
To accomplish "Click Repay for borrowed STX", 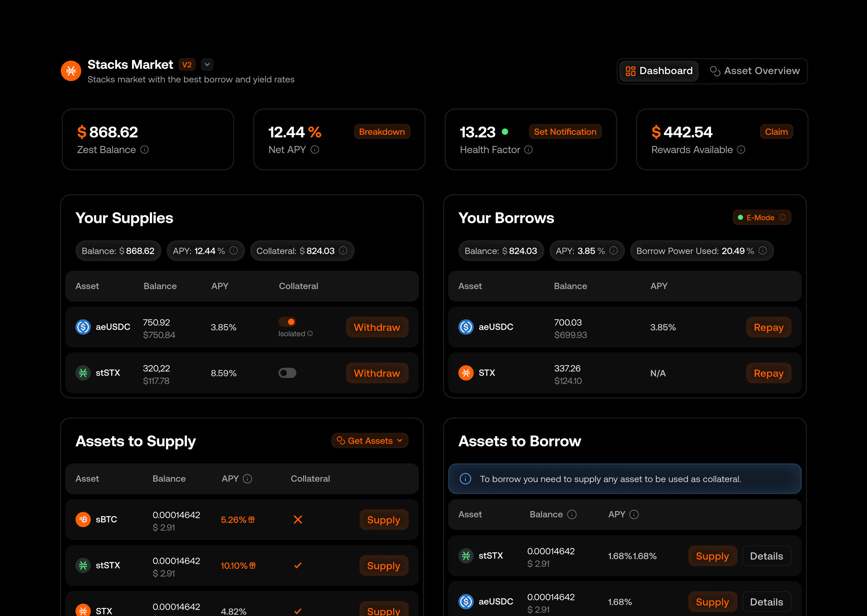I will [x=768, y=373].
